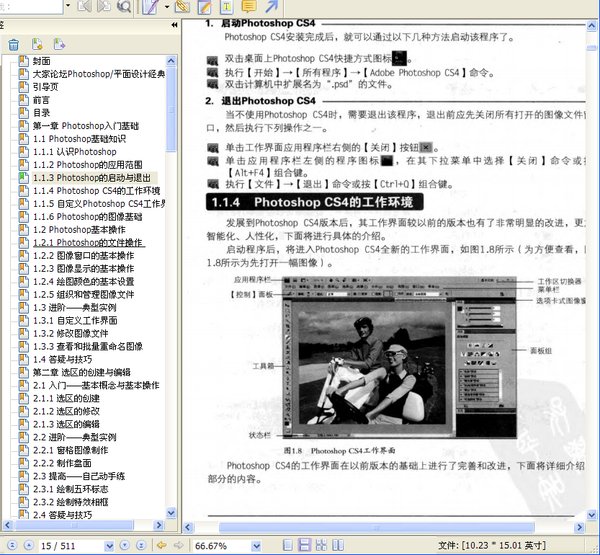This screenshot has width=600, height=555.
Task: Open the page number dropdown
Action: [111, 545]
